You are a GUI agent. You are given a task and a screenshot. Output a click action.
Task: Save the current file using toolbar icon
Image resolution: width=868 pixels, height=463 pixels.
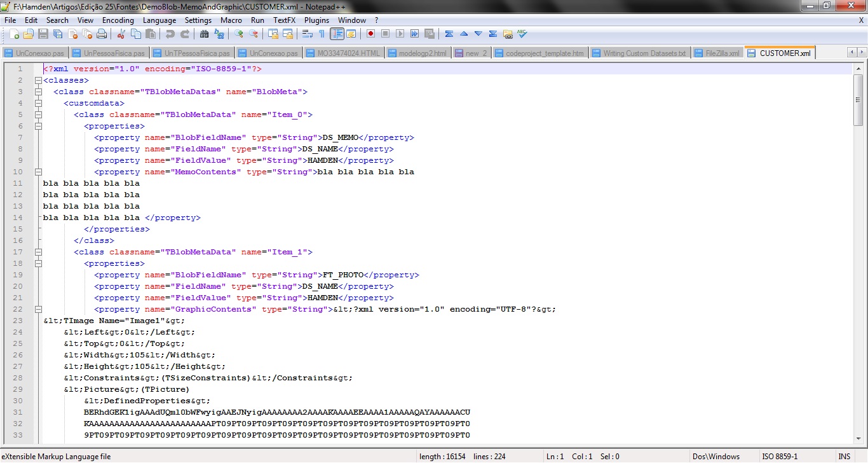(x=43, y=34)
